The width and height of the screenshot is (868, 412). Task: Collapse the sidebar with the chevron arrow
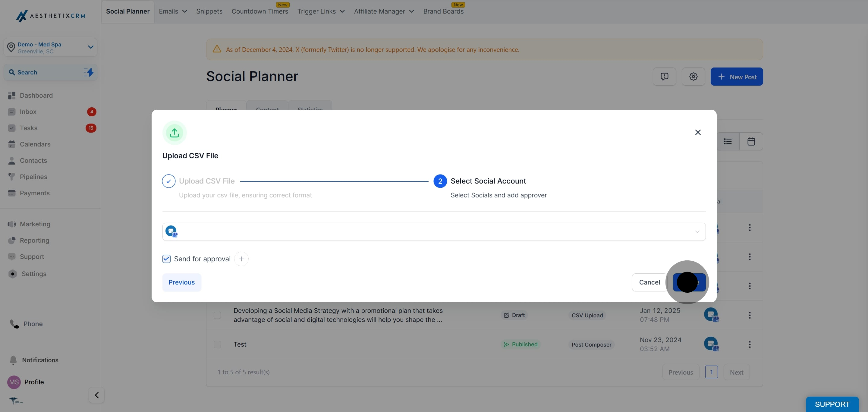(x=97, y=395)
